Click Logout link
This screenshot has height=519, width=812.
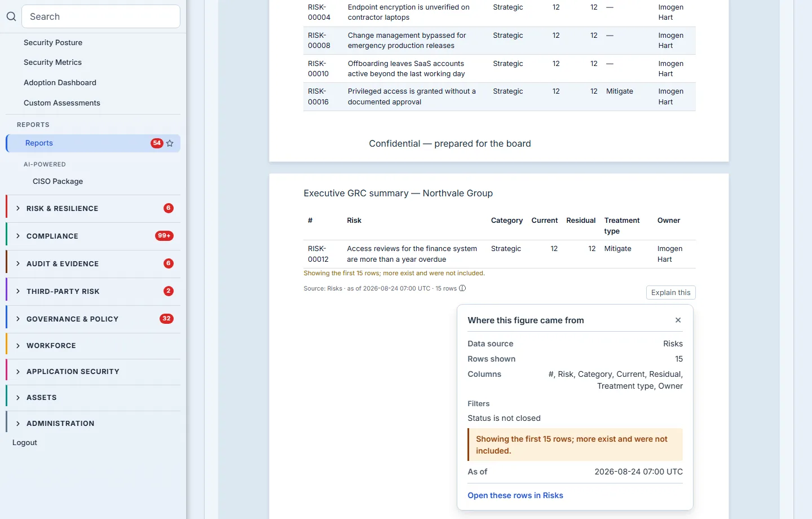coord(25,442)
